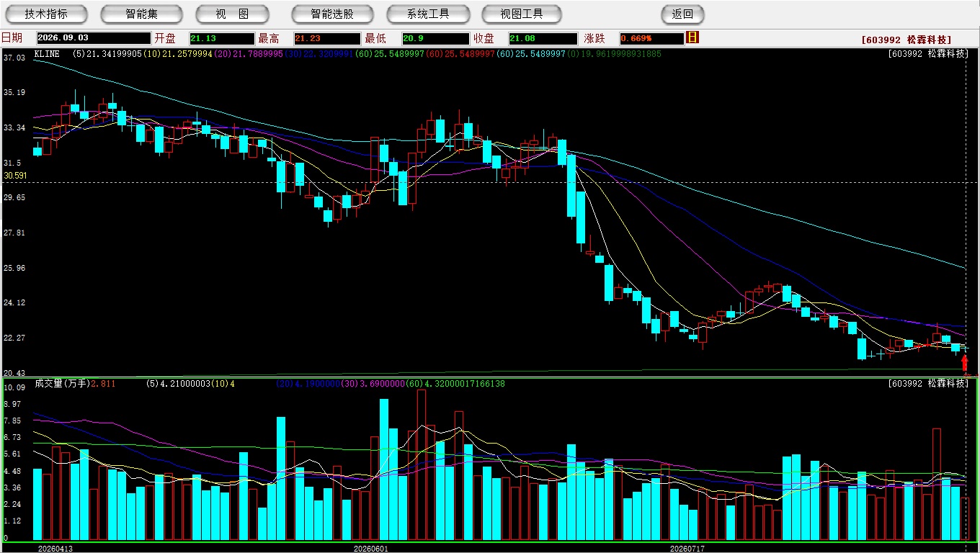The image size is (980, 553).
Task: Click the stock name in the K-line panel
Action: tap(930, 53)
